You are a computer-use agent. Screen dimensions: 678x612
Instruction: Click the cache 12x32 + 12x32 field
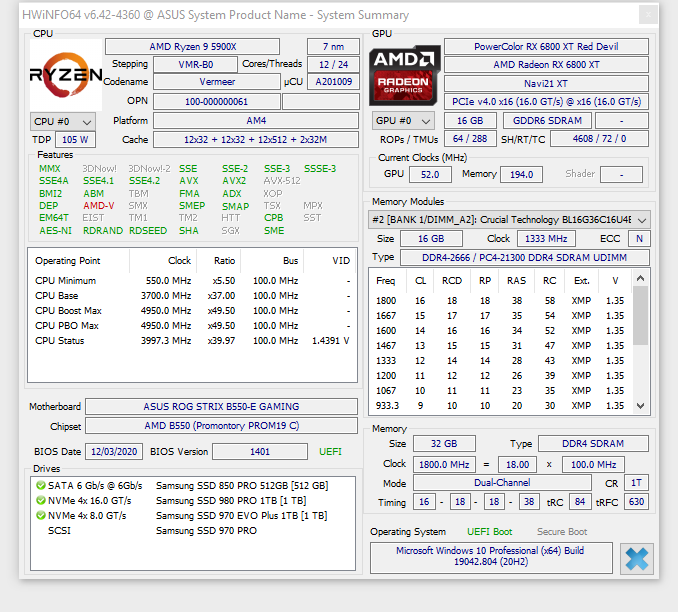(x=256, y=140)
